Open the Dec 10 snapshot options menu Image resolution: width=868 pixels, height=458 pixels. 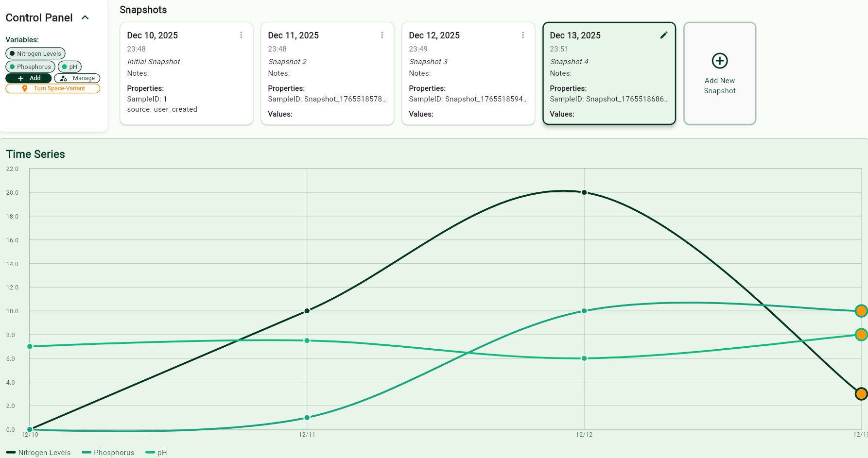[x=241, y=35]
